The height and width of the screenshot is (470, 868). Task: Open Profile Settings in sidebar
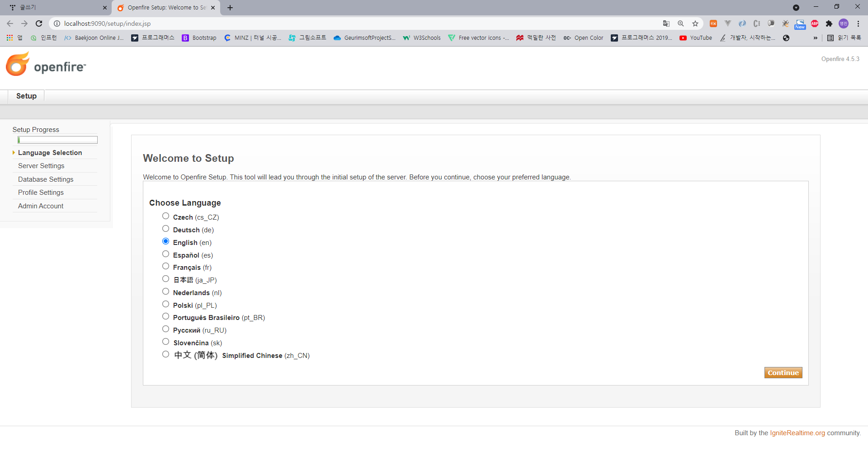41,193
